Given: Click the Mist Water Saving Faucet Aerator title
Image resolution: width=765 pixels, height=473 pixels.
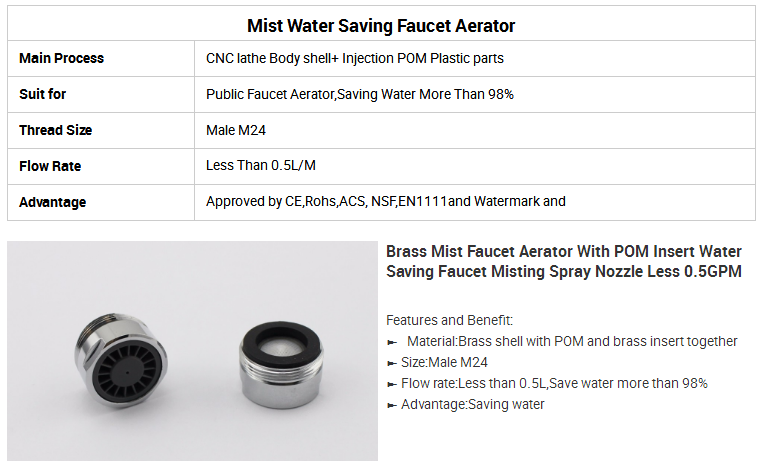Looking at the screenshot, I should [381, 25].
